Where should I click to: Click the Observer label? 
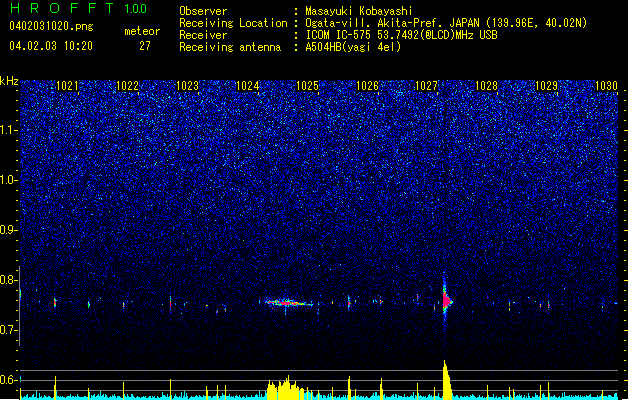point(203,11)
